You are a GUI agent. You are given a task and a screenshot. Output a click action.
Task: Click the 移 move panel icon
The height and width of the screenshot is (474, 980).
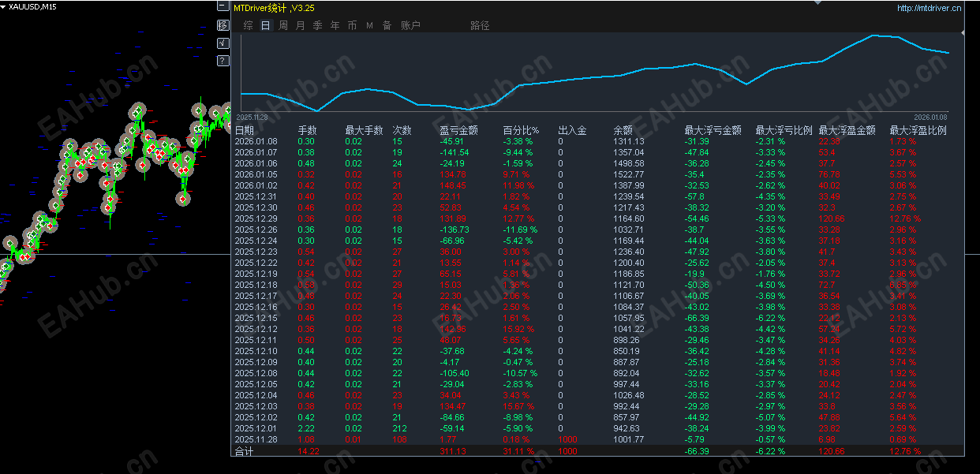[223, 26]
